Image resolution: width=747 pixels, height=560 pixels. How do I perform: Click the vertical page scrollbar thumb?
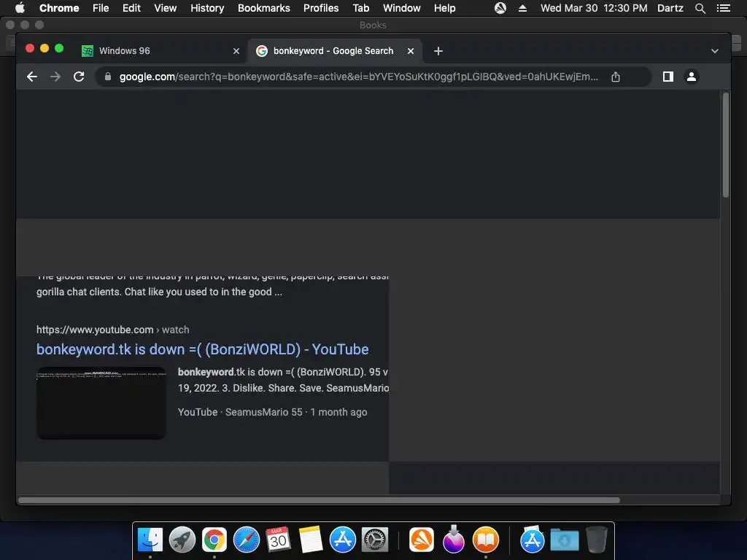(x=726, y=145)
